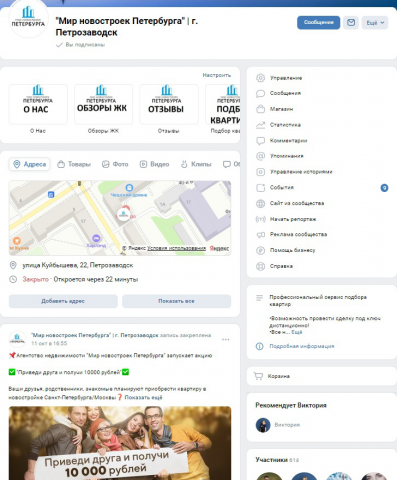Expand description via Ещё link
Image resolution: width=397 pixels, height=480 pixels.
click(297, 332)
